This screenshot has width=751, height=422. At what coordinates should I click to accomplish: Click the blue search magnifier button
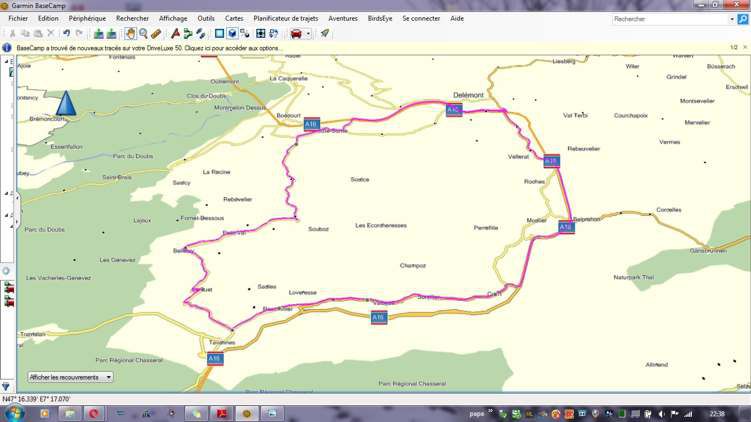click(742, 19)
